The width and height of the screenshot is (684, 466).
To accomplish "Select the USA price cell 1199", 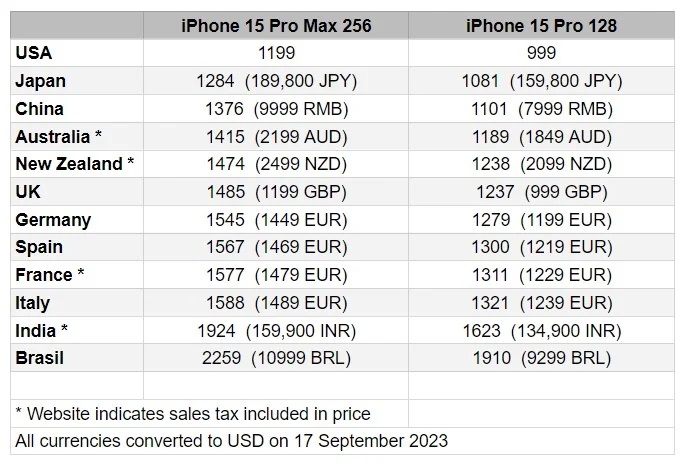I will coord(277,53).
